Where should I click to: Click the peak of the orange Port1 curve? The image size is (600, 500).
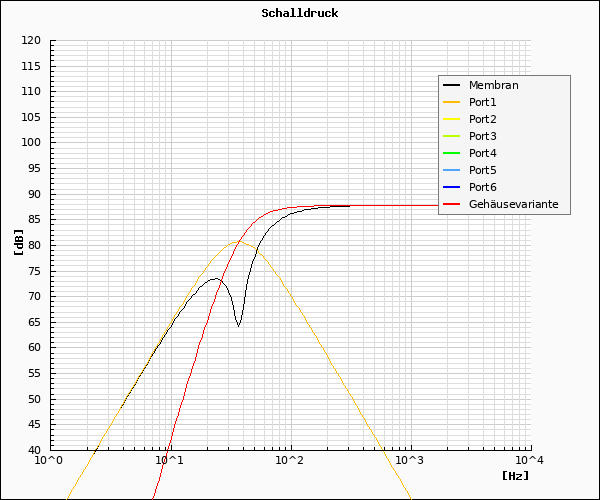(235, 241)
